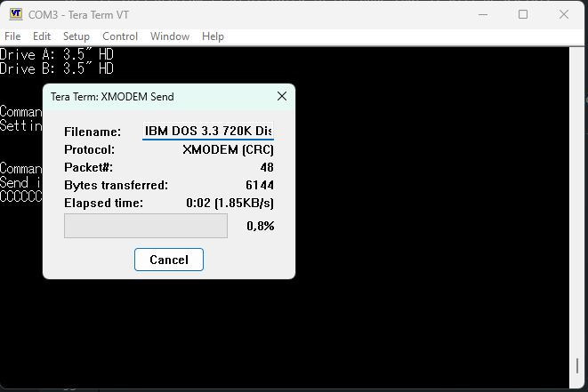
Task: Open the File menu
Action: pyautogui.click(x=12, y=36)
